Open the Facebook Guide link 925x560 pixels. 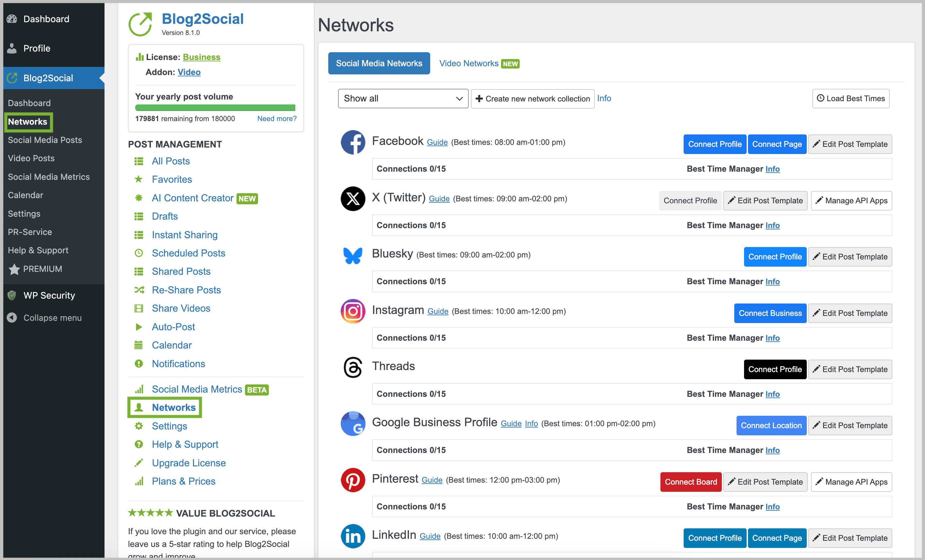pyautogui.click(x=437, y=143)
